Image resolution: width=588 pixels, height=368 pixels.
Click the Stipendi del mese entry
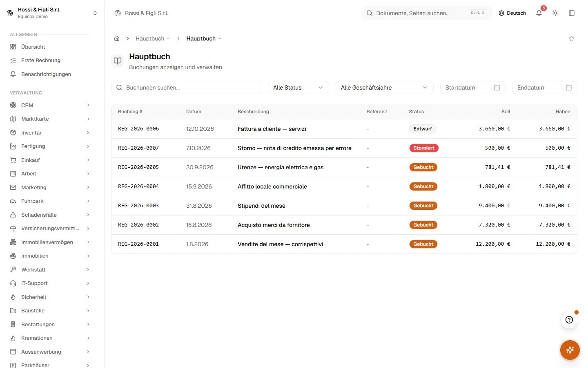pos(261,206)
